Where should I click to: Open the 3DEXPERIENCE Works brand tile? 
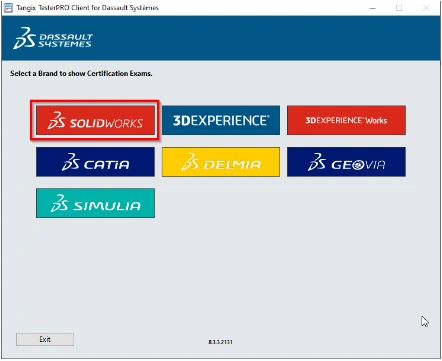(346, 120)
